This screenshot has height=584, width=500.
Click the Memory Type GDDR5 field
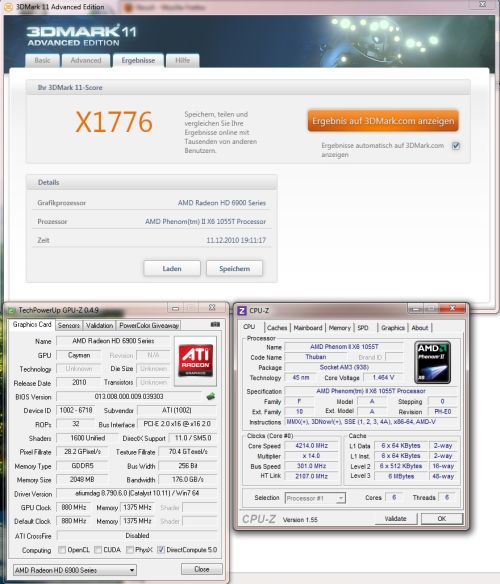82,466
